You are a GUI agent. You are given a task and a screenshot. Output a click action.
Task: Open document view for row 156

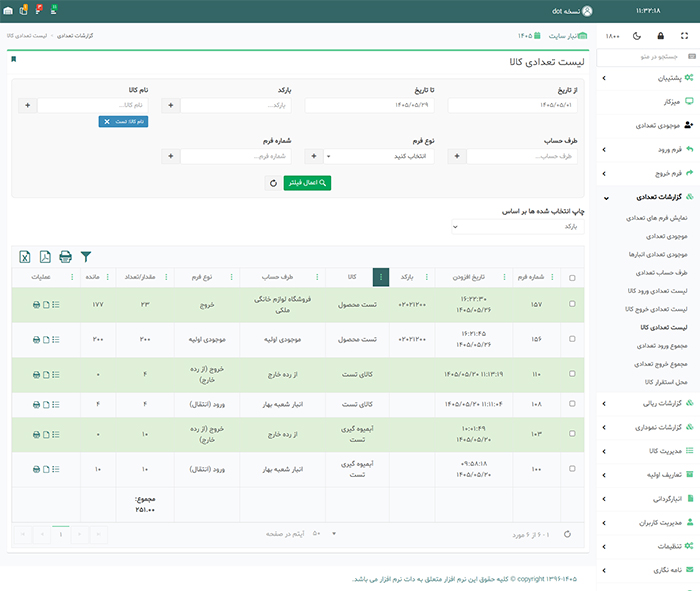pyautogui.click(x=46, y=340)
